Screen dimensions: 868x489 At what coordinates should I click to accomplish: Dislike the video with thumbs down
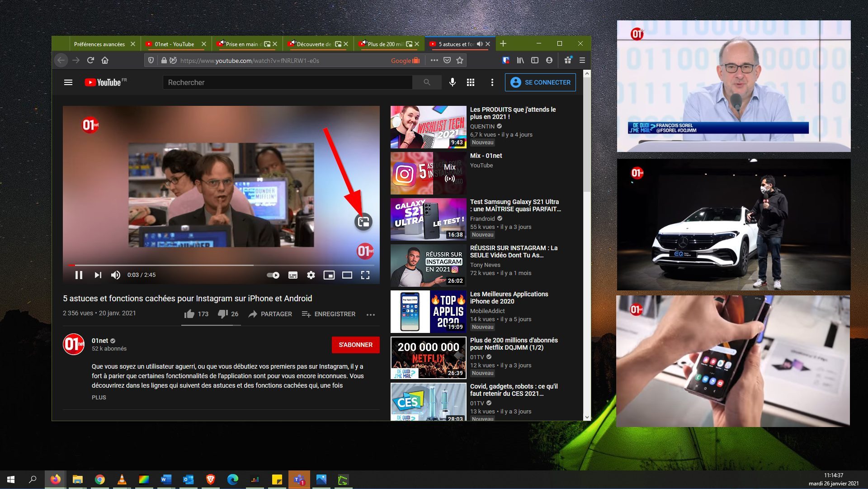[x=228, y=314]
